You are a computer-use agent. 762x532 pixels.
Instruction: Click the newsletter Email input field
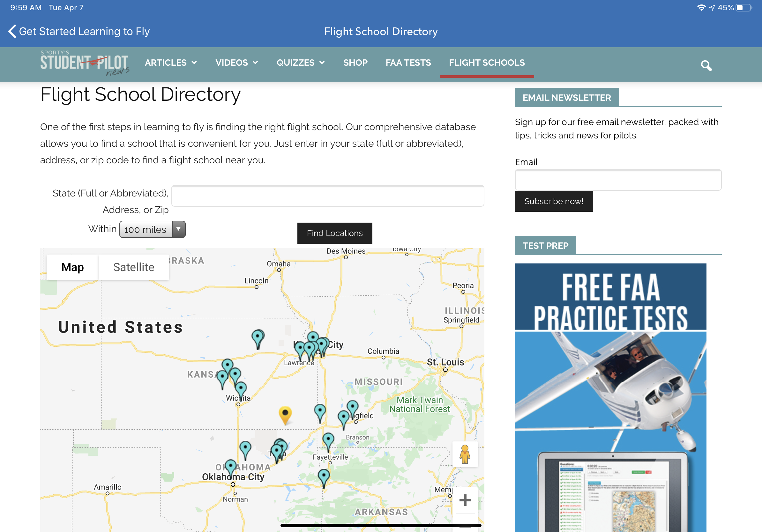pyautogui.click(x=618, y=180)
